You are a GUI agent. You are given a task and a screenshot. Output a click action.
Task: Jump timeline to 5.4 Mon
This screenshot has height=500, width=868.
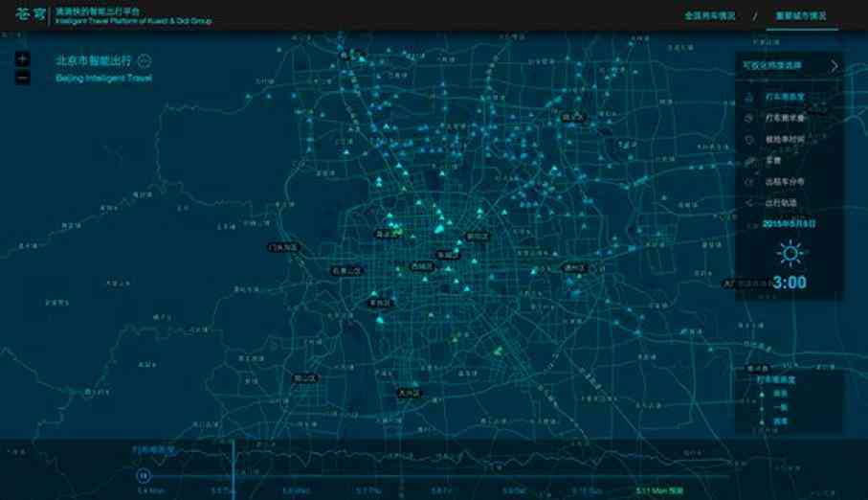151,491
